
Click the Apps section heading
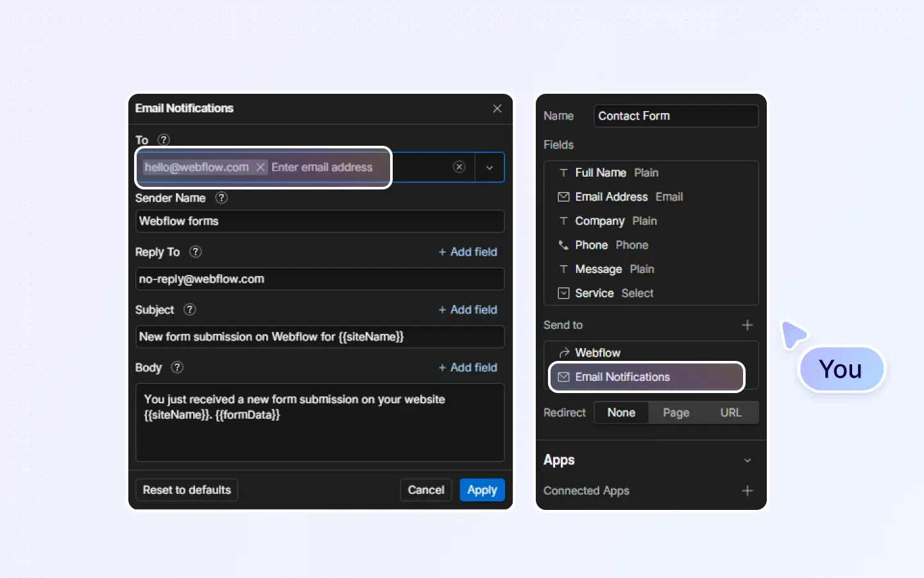[559, 460]
